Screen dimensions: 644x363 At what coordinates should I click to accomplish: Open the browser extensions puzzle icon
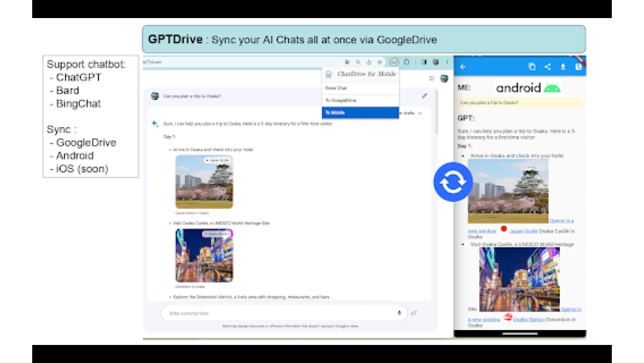[x=406, y=62]
